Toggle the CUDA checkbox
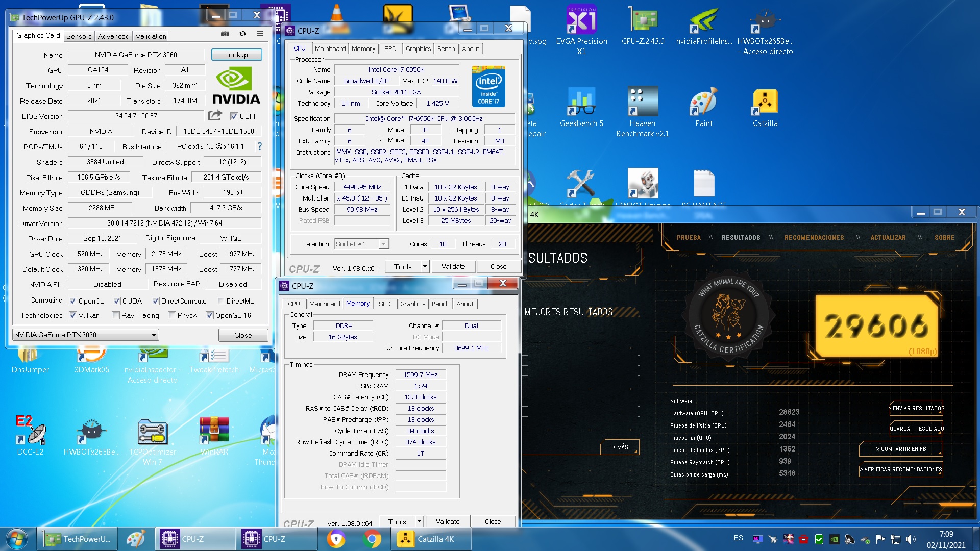The width and height of the screenshot is (980, 551). coord(117,301)
